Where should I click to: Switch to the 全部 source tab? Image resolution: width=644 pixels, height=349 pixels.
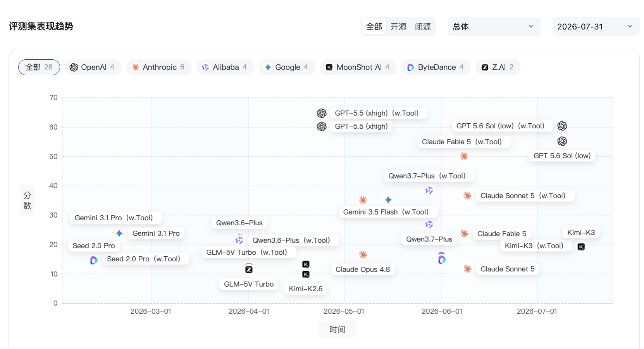(x=374, y=26)
